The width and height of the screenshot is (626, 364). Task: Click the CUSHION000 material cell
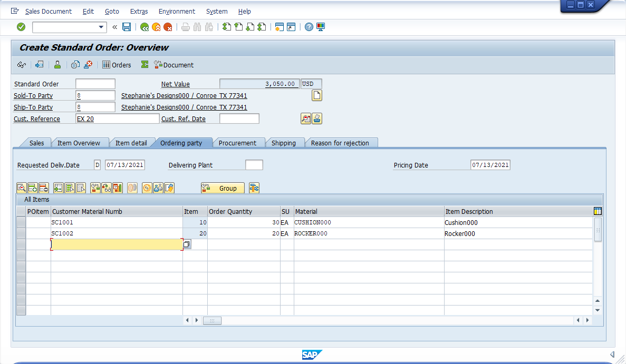369,222
